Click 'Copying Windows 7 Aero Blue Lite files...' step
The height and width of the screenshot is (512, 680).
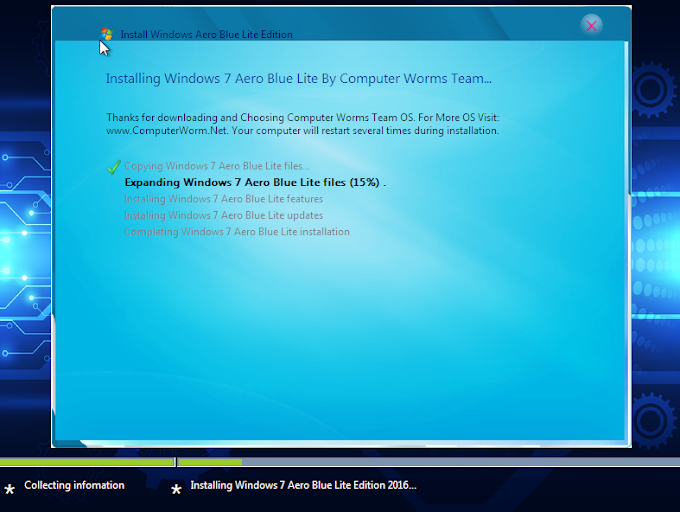coord(217,166)
